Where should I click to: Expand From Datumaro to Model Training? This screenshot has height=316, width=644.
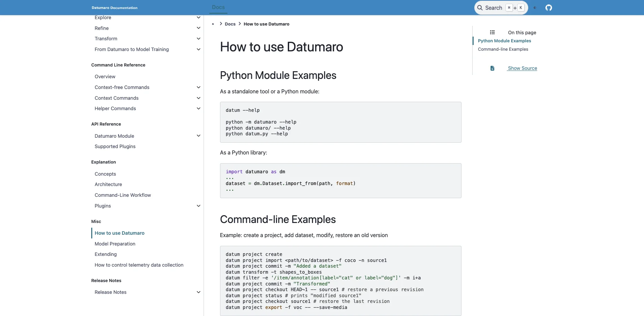199,49
